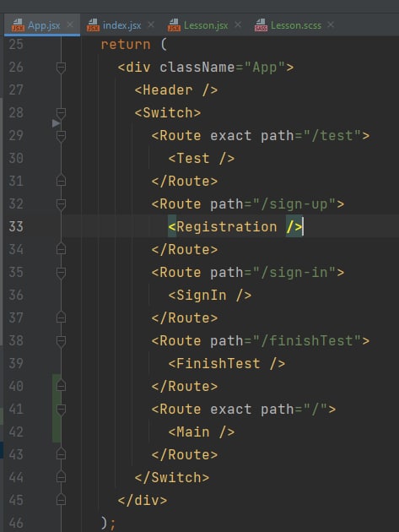Click the "/sign-in" path string

pos(294,273)
